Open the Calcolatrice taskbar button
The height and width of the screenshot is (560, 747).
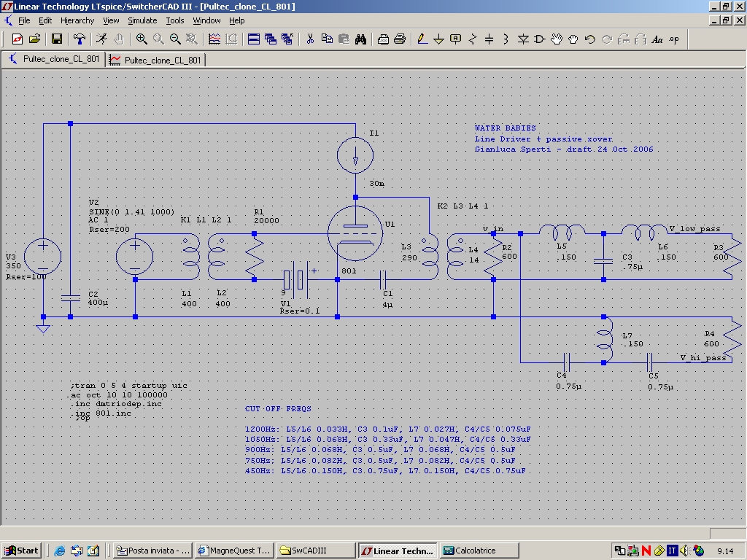(479, 551)
